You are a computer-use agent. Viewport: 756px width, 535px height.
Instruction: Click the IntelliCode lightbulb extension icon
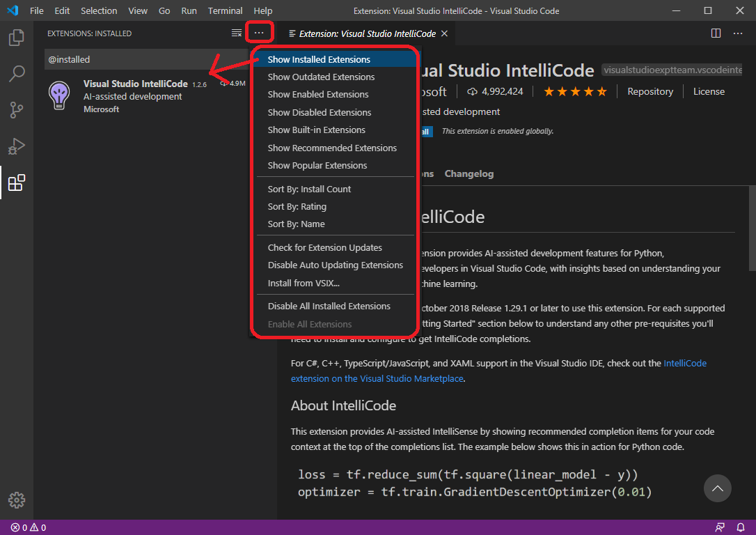pos(59,95)
